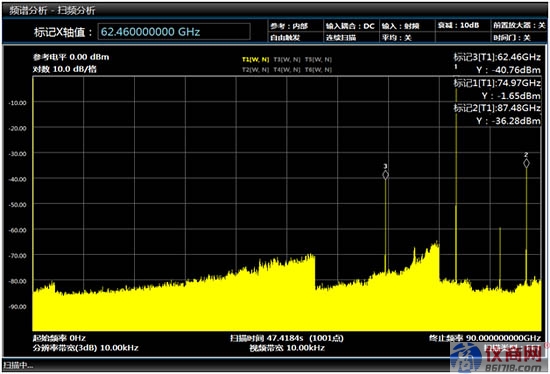This screenshot has width=550, height=374.
Task: Open the 参考 内部 reference selector
Action: coord(295,26)
